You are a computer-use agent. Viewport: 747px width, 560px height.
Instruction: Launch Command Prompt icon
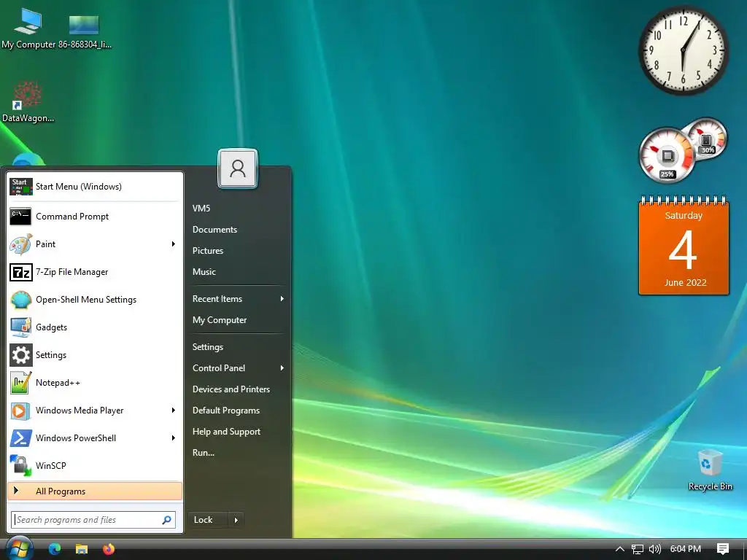20,216
